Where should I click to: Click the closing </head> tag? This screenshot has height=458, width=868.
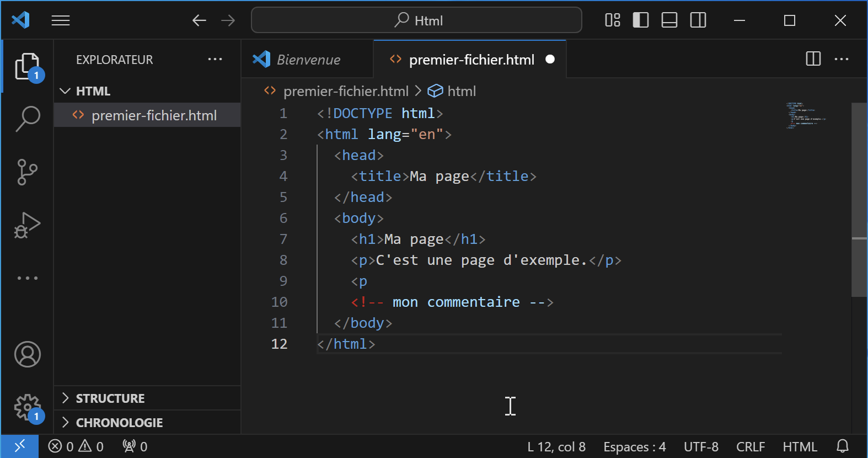coord(363,197)
